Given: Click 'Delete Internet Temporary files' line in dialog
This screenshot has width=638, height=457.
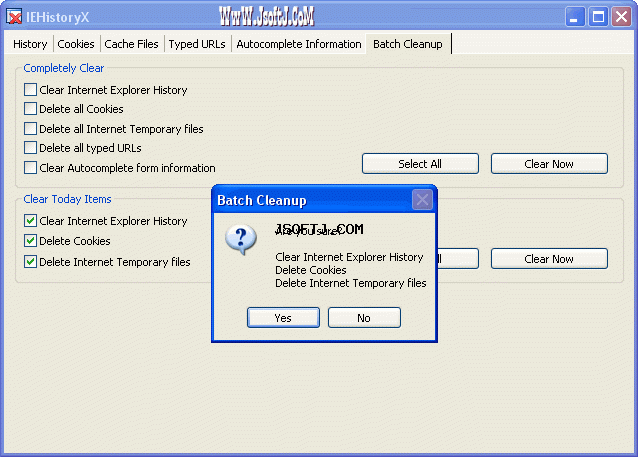Looking at the screenshot, I should click(351, 283).
